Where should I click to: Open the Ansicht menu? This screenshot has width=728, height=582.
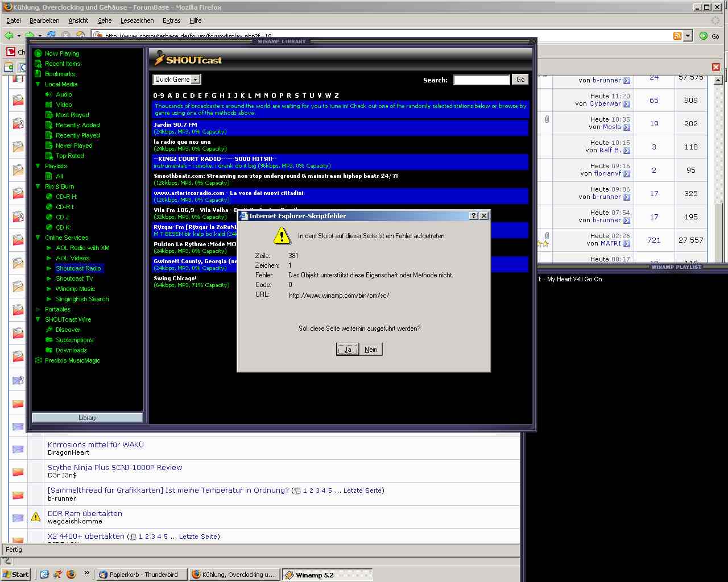pos(78,20)
